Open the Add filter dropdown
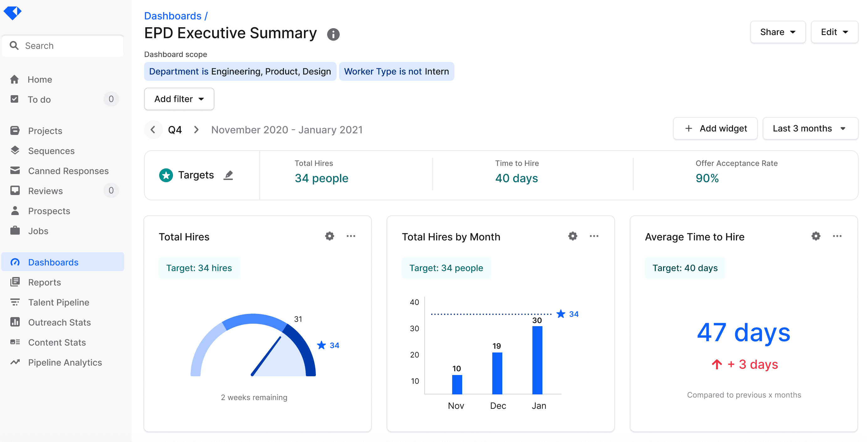Screen dimensions: 868x442 179,99
